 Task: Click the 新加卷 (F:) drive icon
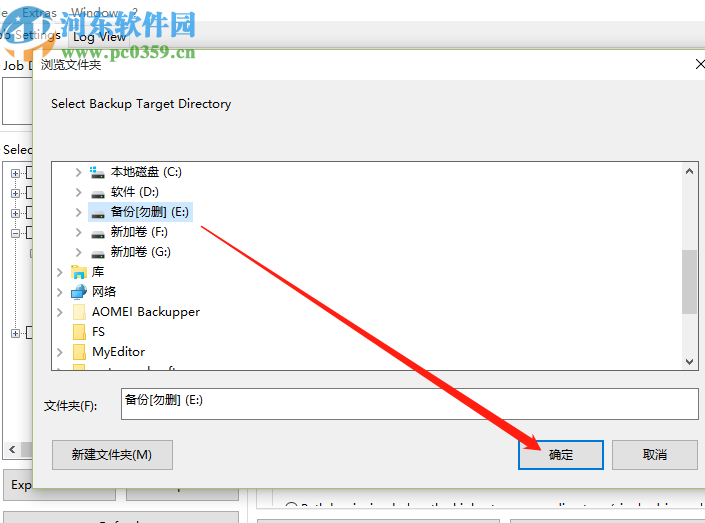pos(98,233)
